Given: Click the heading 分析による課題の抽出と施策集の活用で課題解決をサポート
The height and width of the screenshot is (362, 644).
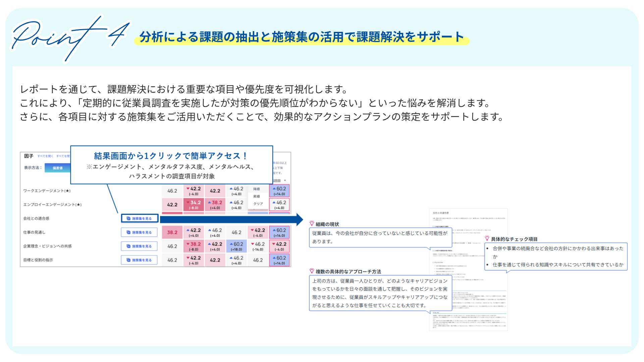Looking at the screenshot, I should [x=302, y=37].
